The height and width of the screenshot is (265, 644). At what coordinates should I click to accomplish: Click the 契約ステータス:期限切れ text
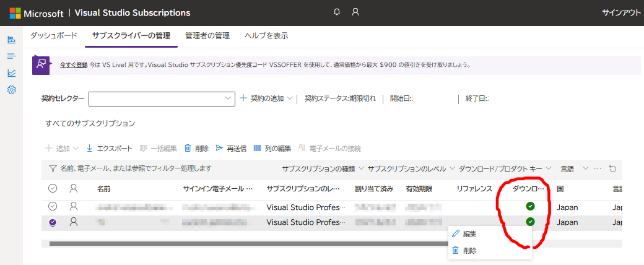tap(340, 98)
